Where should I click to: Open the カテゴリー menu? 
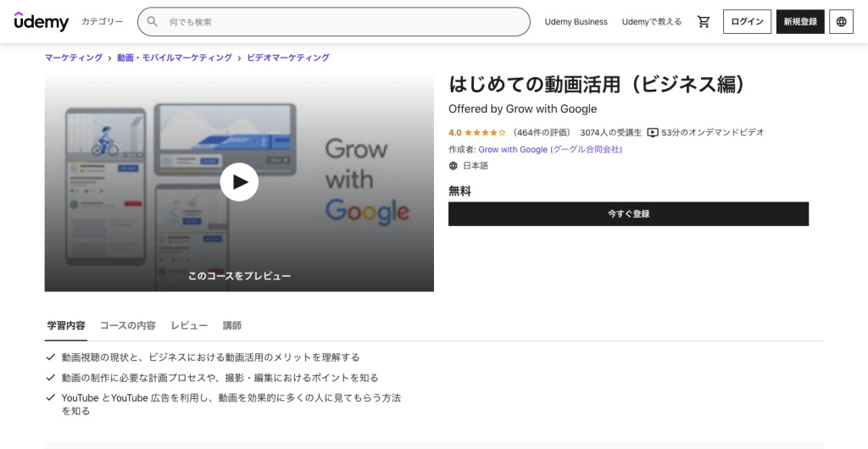pos(103,21)
